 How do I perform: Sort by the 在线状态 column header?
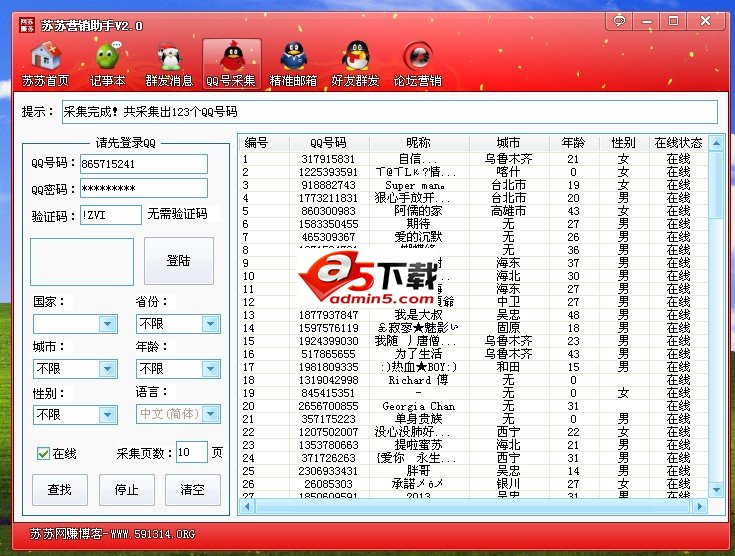(x=678, y=143)
